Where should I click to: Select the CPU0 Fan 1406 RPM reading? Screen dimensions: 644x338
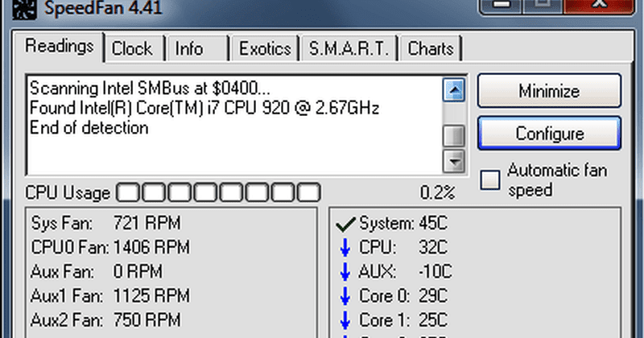point(110,248)
